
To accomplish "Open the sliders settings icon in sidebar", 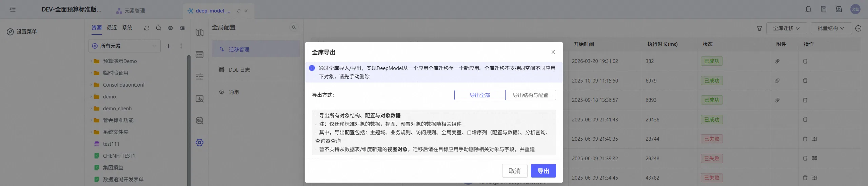I will coord(200,77).
